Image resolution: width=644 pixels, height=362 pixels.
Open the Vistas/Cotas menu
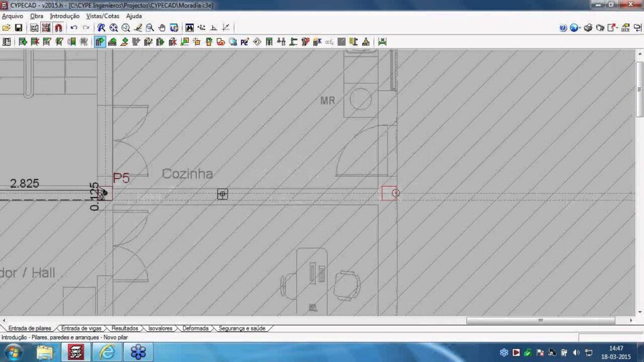tap(102, 16)
